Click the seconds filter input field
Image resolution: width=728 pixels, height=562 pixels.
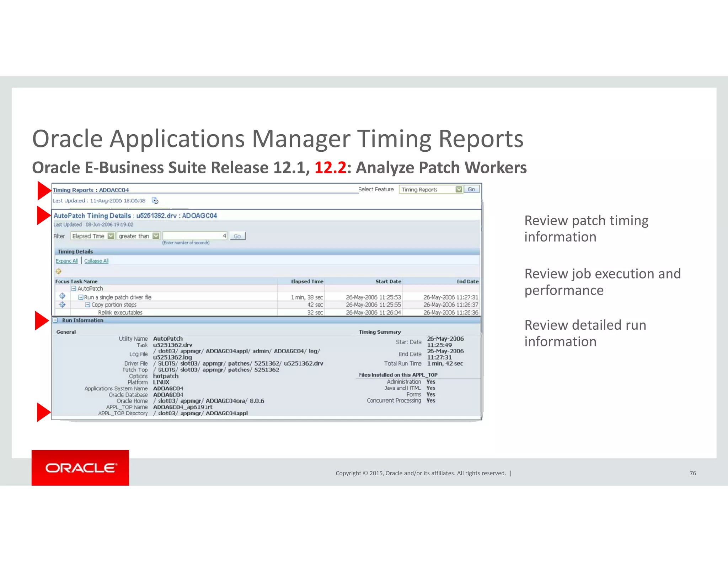tap(195, 236)
